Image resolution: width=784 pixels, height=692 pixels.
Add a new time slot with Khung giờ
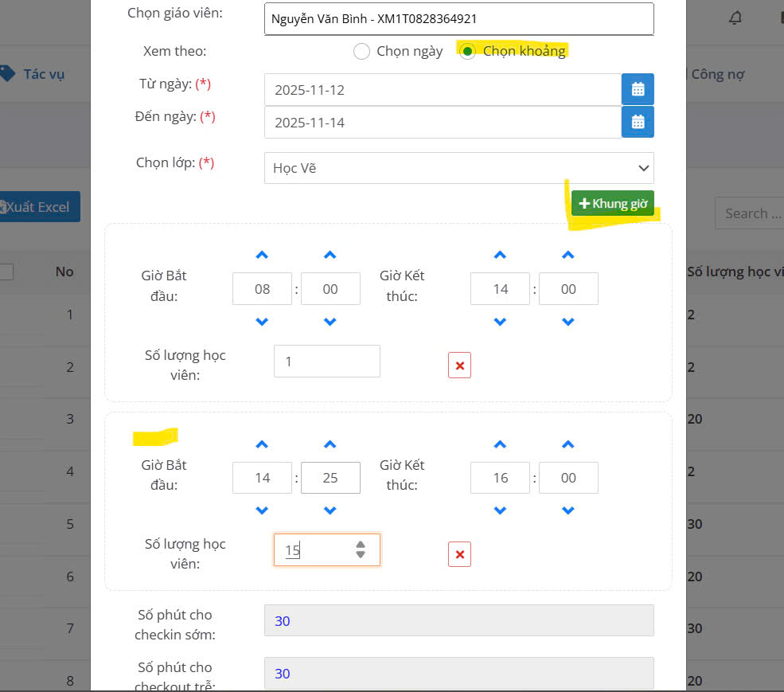(612, 204)
